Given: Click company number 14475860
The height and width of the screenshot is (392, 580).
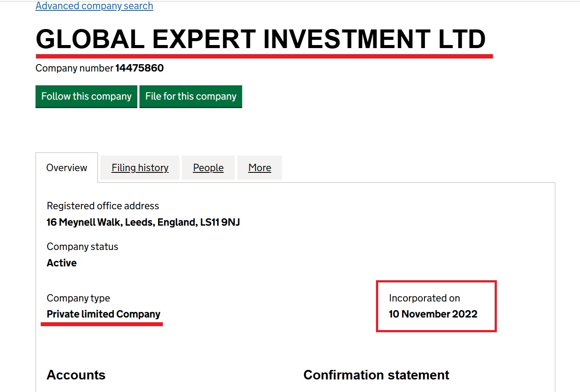Looking at the screenshot, I should (x=139, y=68).
